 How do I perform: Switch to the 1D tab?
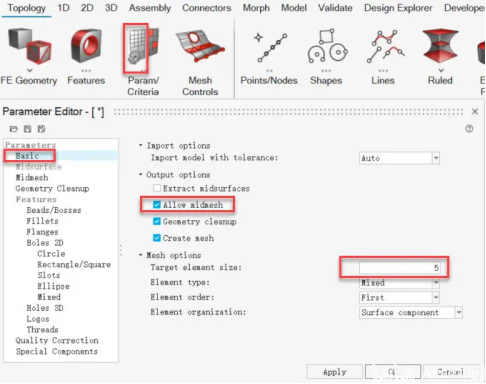point(63,8)
